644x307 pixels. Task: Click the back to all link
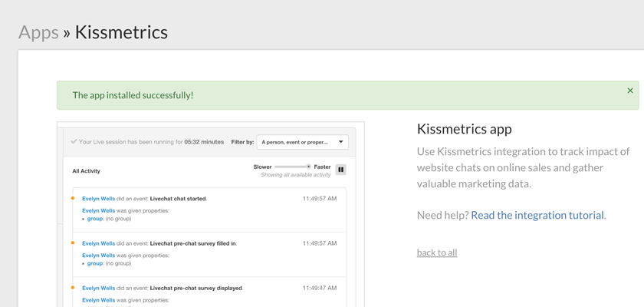[x=436, y=253]
